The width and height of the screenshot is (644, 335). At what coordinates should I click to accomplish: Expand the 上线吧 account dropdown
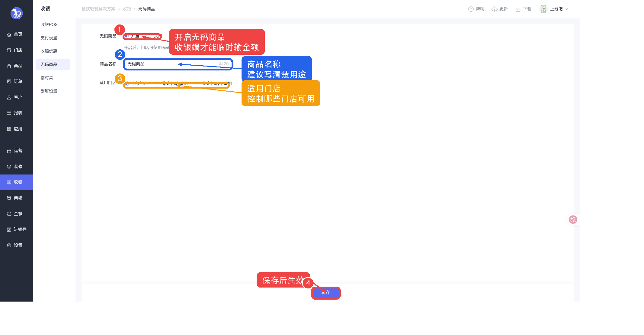559,9
